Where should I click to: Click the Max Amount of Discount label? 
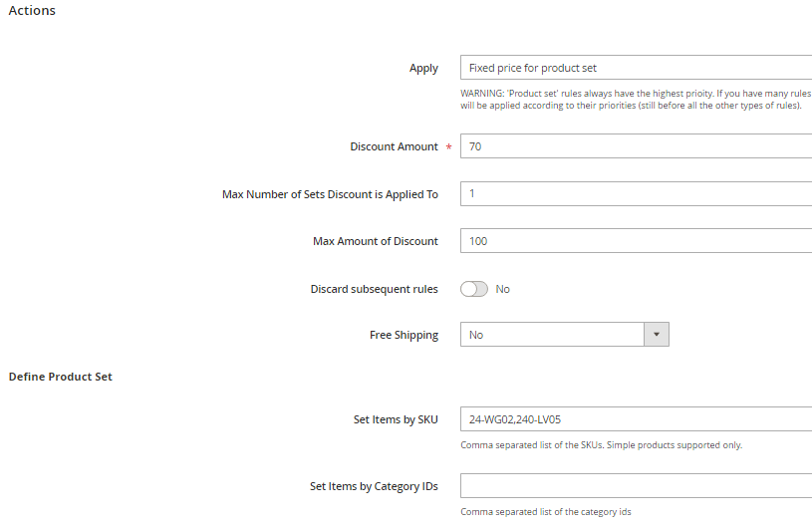click(x=376, y=241)
